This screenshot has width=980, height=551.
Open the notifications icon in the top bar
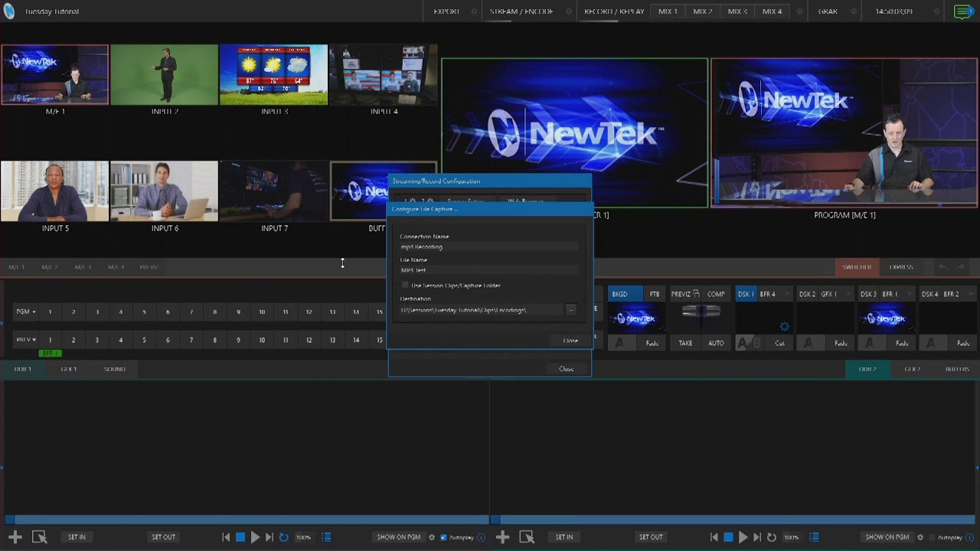tap(963, 11)
